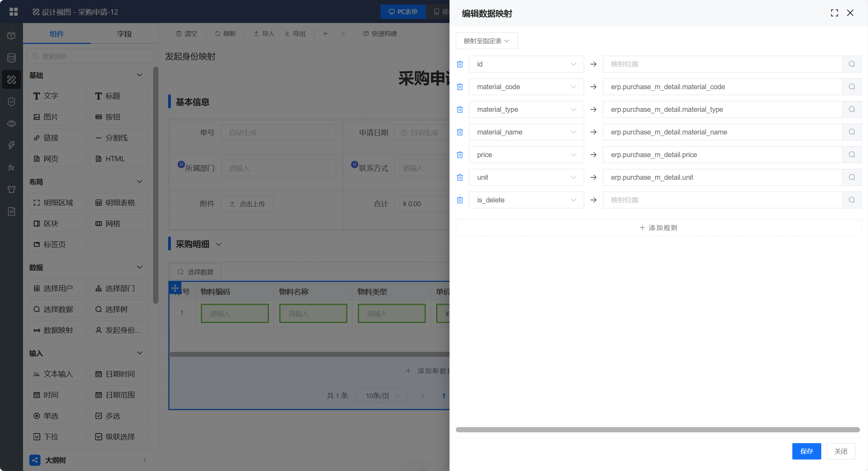
Task: Open 映射至指定表 dropdown
Action: coord(486,41)
